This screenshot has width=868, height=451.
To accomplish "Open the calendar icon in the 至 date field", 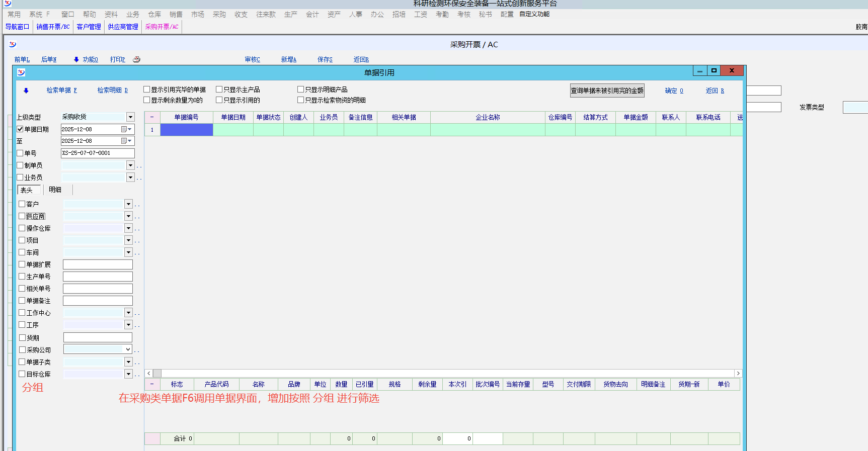I will pos(124,141).
